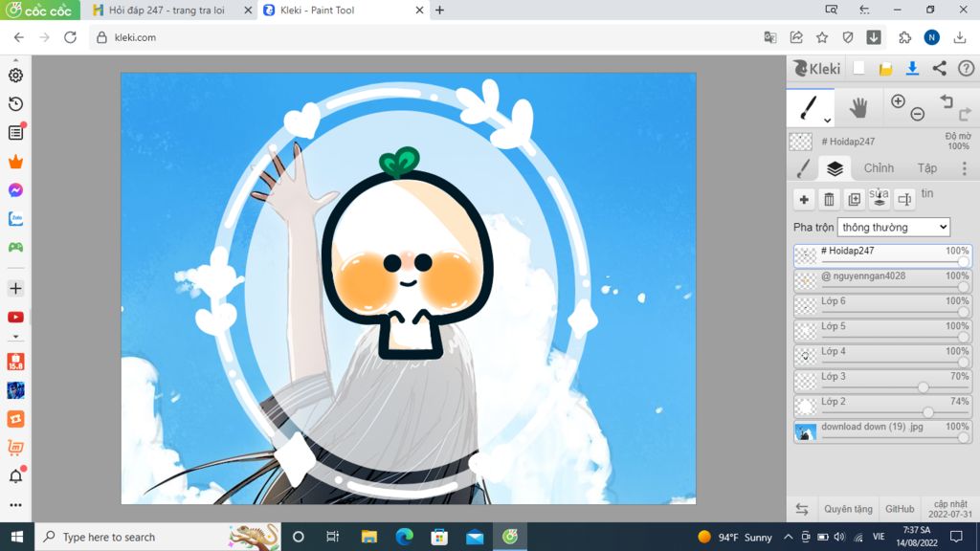Open the Pha trộn blend mode dropdown
Viewport: 980px width, 551px height.
pyautogui.click(x=893, y=227)
